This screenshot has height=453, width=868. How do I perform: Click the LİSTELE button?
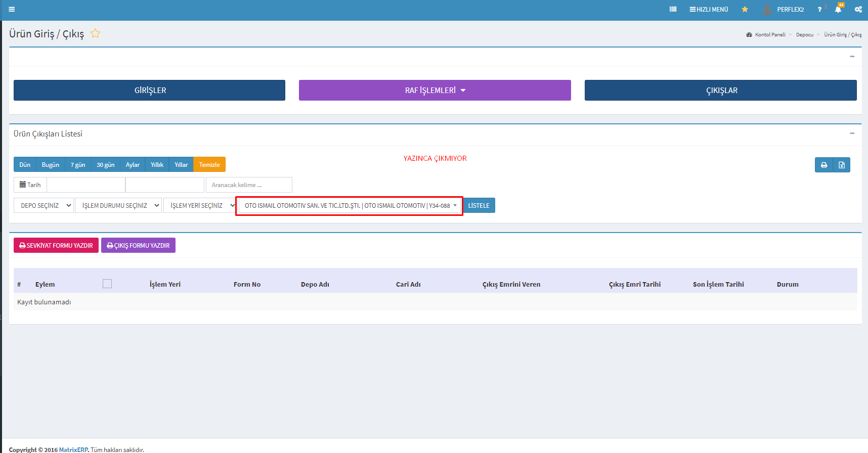(x=479, y=205)
